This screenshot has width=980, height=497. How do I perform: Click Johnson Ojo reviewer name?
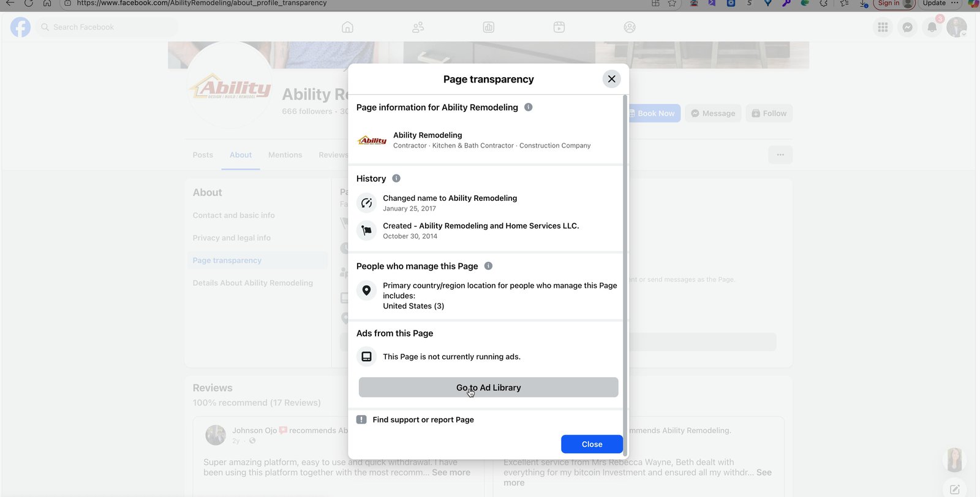pyautogui.click(x=254, y=430)
